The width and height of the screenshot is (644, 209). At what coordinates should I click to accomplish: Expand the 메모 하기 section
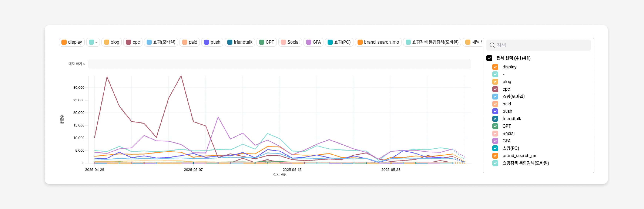[x=77, y=64]
